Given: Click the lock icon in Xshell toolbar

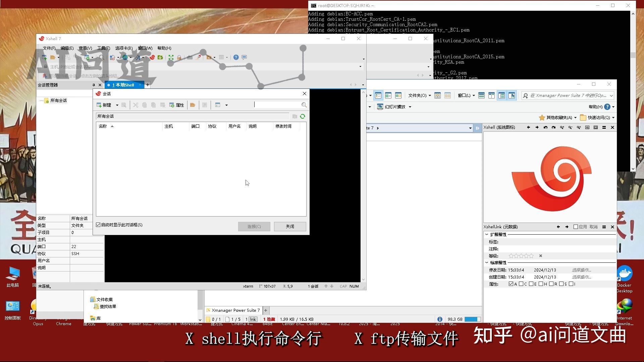Looking at the screenshot, I should [179, 57].
